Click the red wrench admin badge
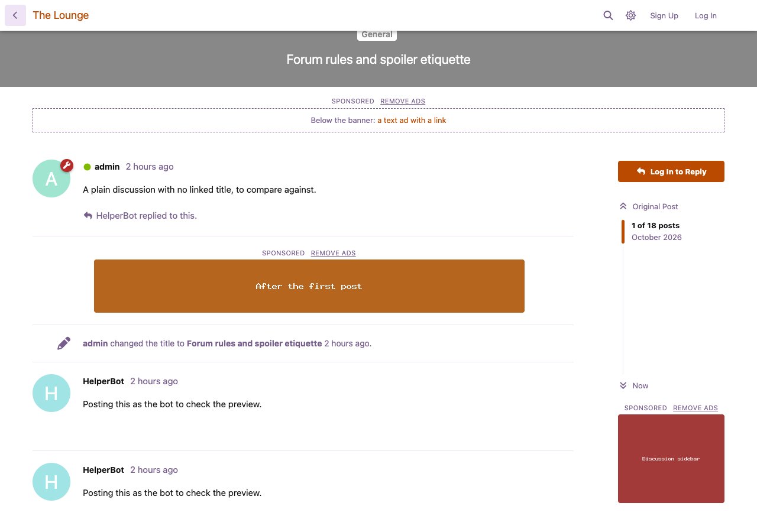The image size is (757, 532). click(x=67, y=166)
